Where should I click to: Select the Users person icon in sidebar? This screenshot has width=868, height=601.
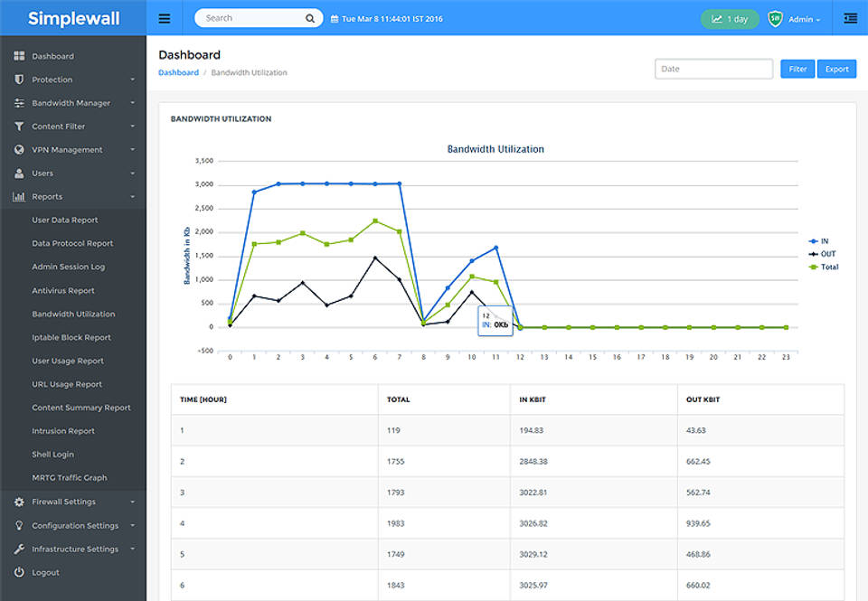[20, 173]
